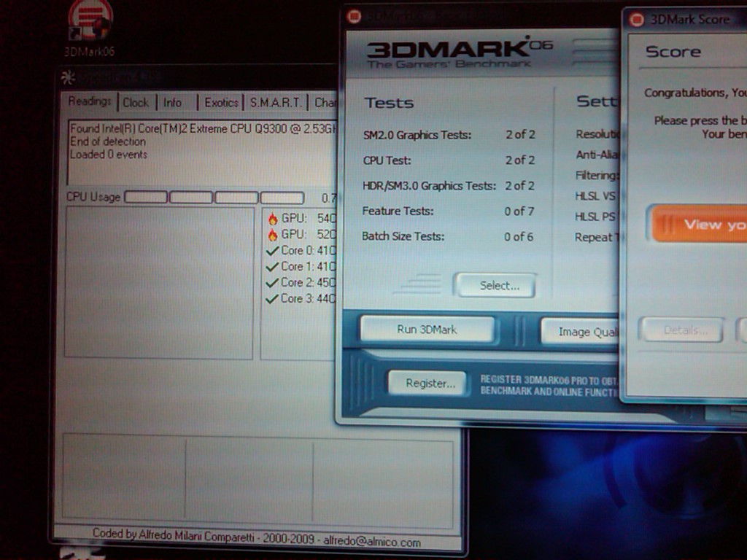Click the 3DMark Score window title bar
Image resolution: width=747 pixels, height=560 pixels.
click(685, 20)
